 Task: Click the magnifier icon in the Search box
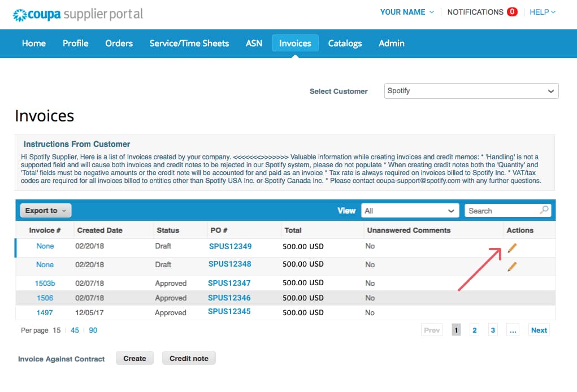[544, 210]
